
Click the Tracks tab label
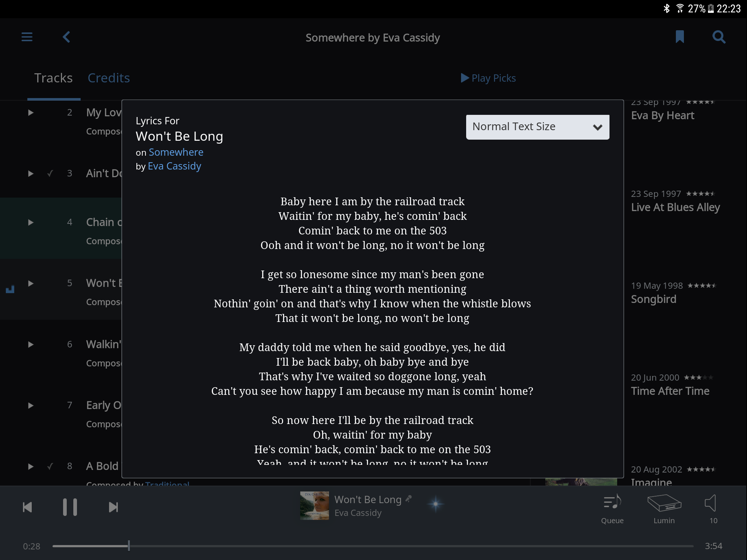(54, 77)
